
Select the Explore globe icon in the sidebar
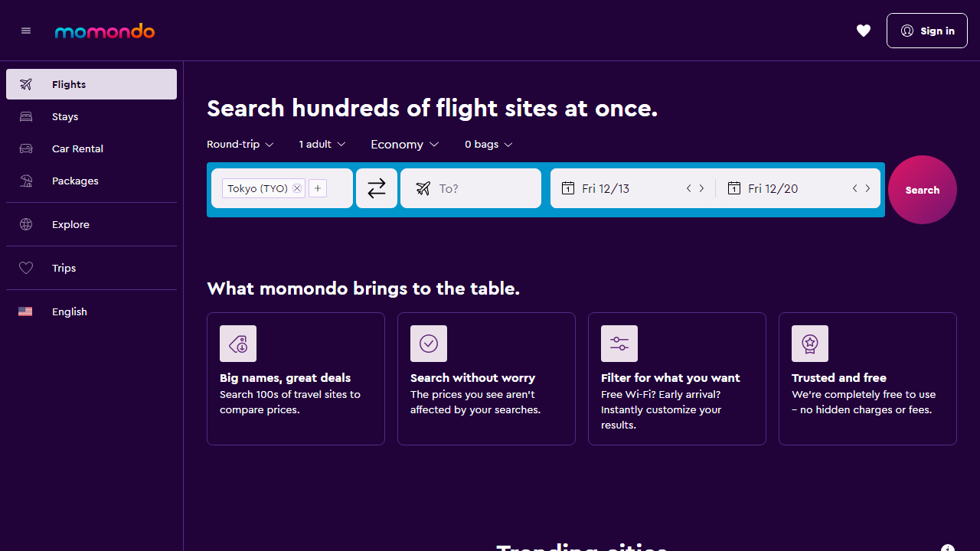click(x=26, y=224)
